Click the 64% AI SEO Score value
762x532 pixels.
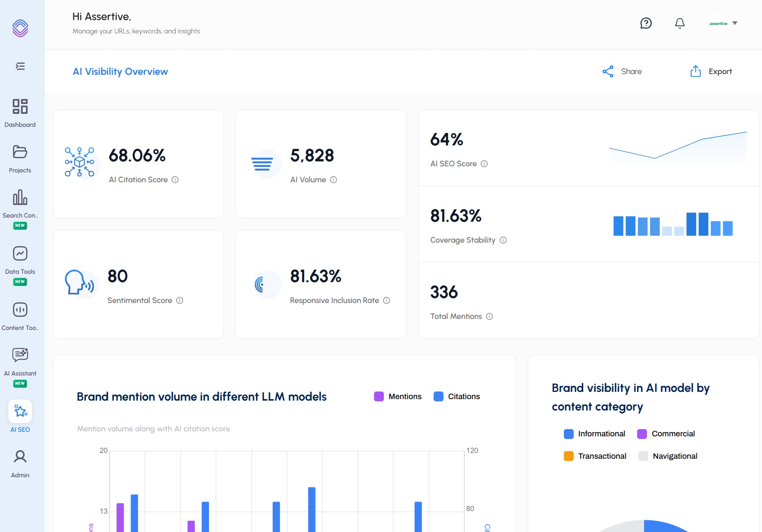point(446,139)
